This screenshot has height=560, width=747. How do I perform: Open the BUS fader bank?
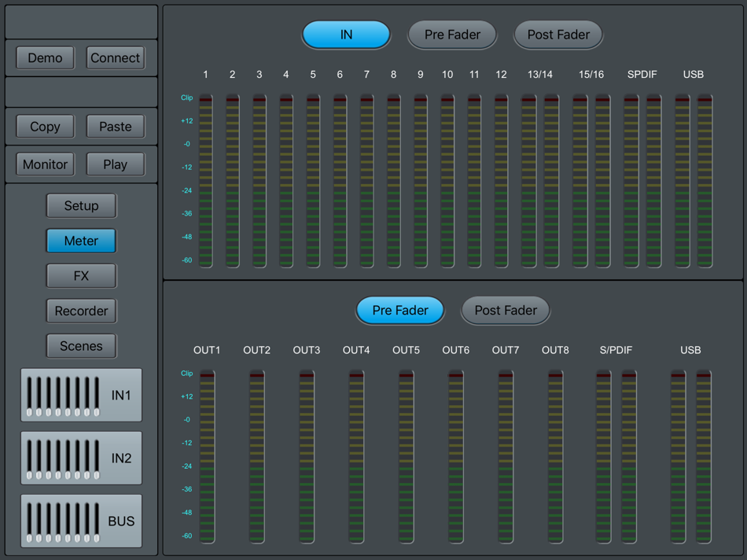(81, 521)
